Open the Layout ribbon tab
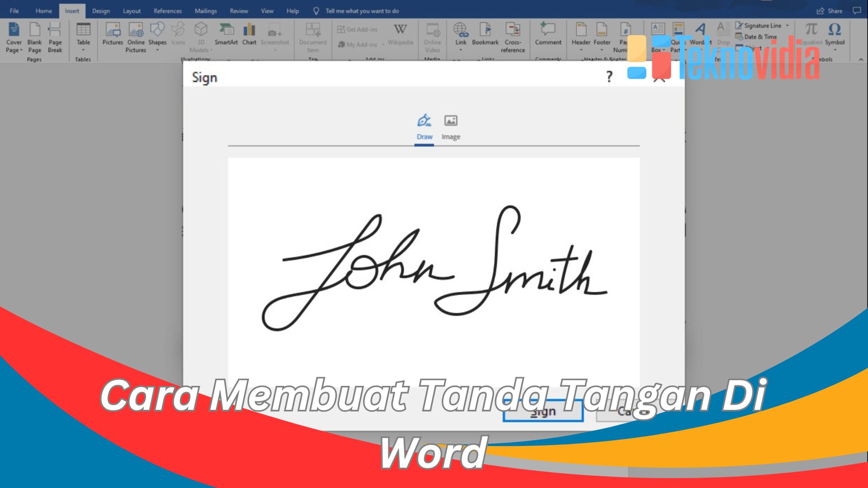The width and height of the screenshot is (868, 488). (132, 11)
